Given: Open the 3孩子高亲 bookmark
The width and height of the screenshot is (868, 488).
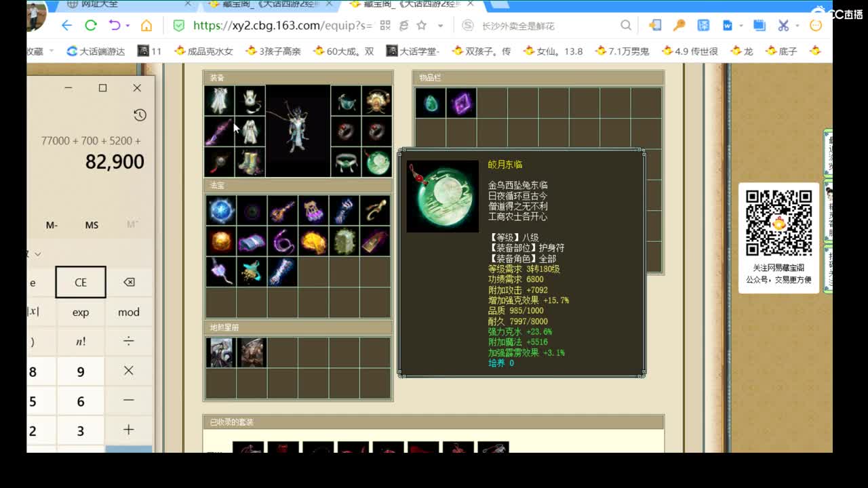Looking at the screenshot, I should (x=273, y=51).
